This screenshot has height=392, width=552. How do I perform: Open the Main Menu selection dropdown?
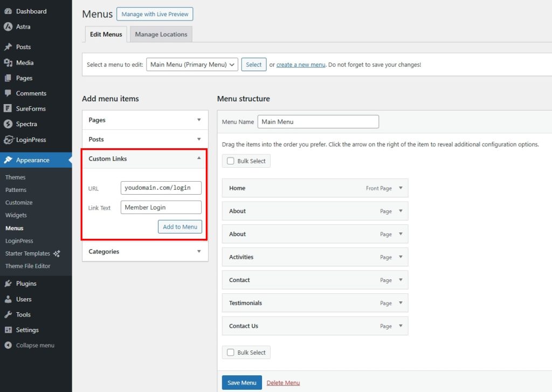[192, 65]
